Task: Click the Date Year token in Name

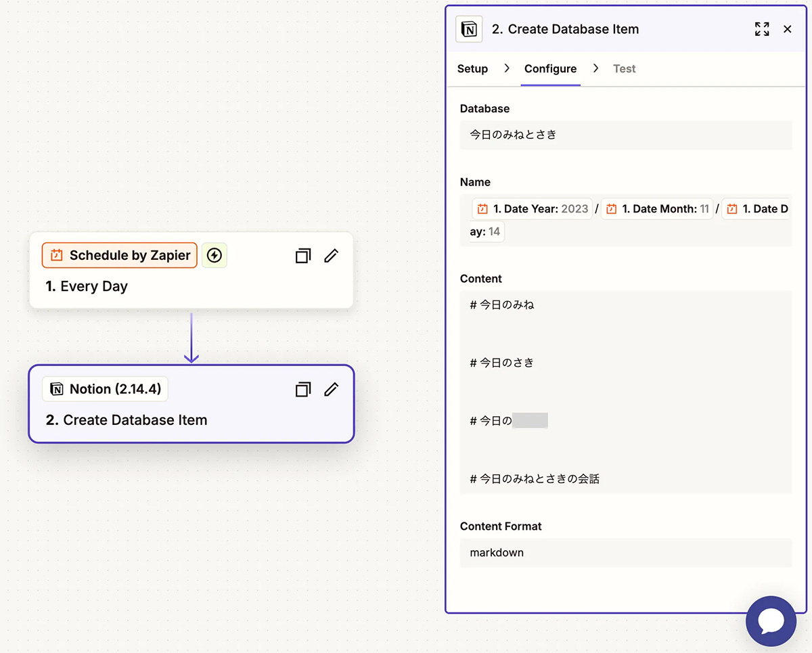Action: coord(532,209)
